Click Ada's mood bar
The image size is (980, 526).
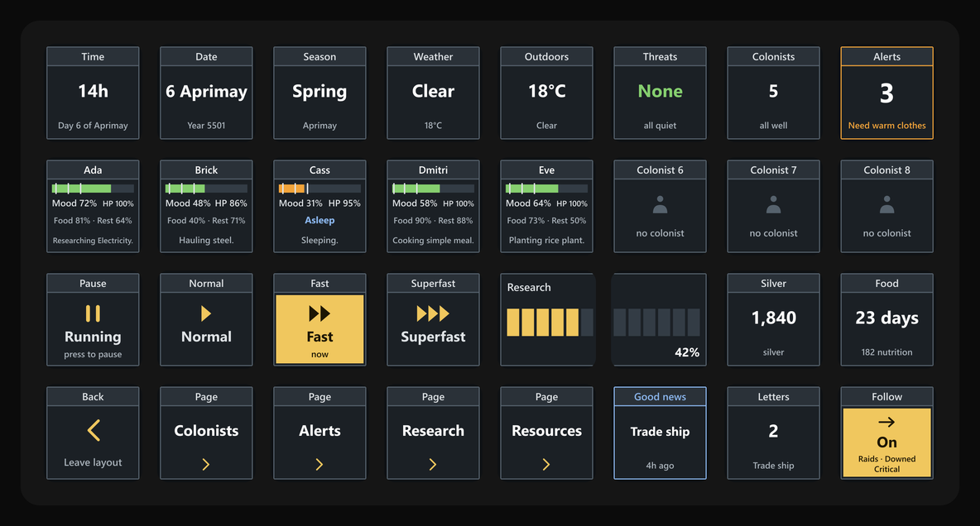pyautogui.click(x=93, y=188)
